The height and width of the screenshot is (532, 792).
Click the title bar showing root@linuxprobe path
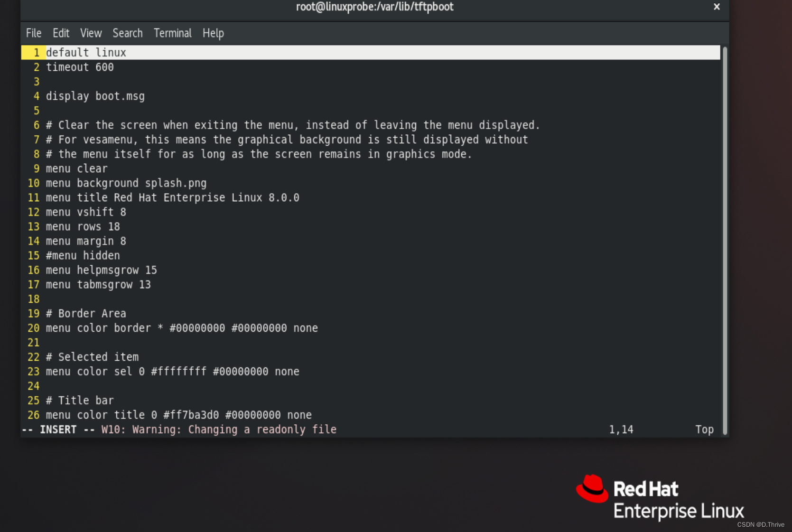374,7
